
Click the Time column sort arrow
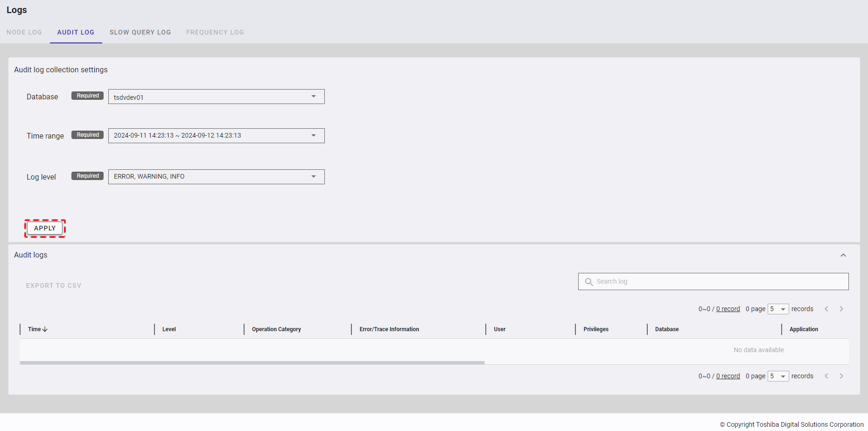point(45,329)
